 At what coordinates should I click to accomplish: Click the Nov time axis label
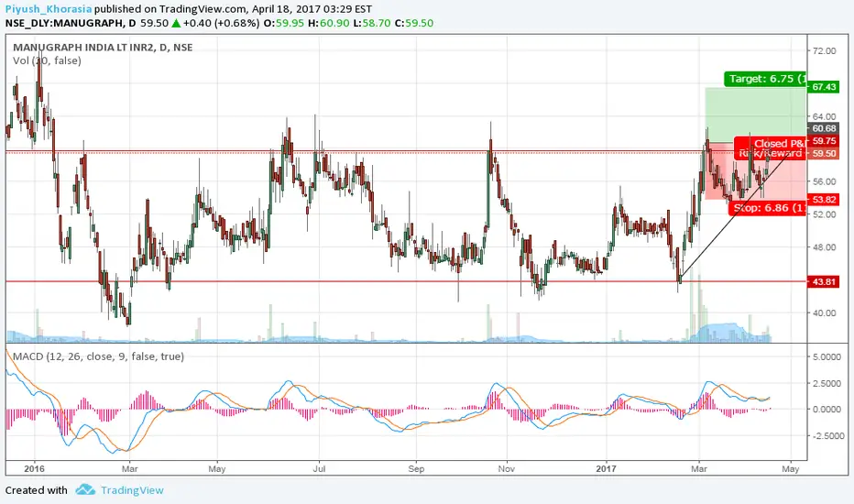coord(507,468)
